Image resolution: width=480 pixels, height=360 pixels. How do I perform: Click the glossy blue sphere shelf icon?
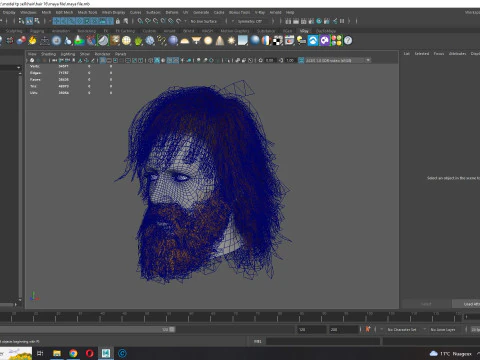(255, 41)
